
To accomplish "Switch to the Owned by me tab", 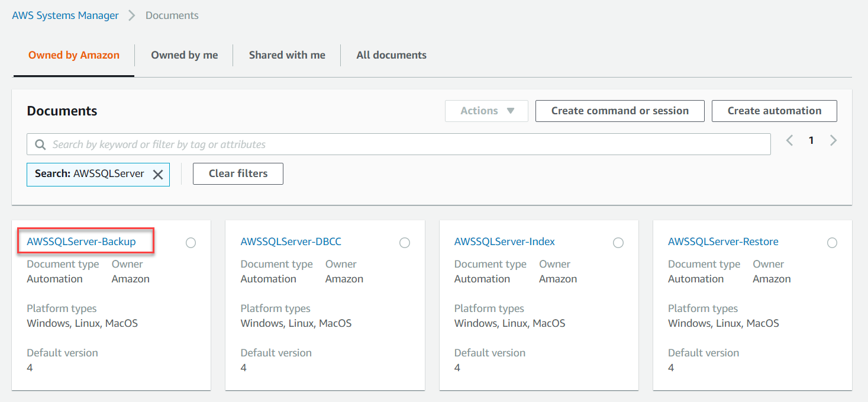I will [x=184, y=54].
